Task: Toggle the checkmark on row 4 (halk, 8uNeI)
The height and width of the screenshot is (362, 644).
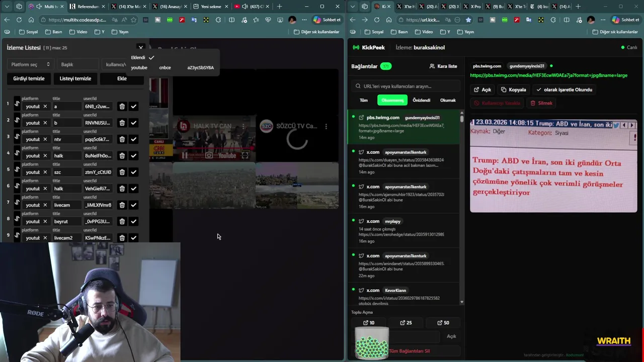Action: (x=133, y=156)
